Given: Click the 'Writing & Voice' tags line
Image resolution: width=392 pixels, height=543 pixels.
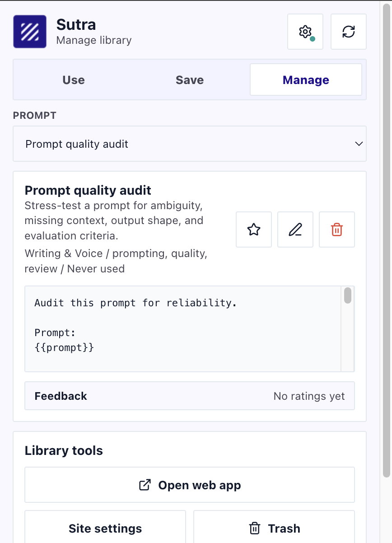Looking at the screenshot, I should coord(116,261).
